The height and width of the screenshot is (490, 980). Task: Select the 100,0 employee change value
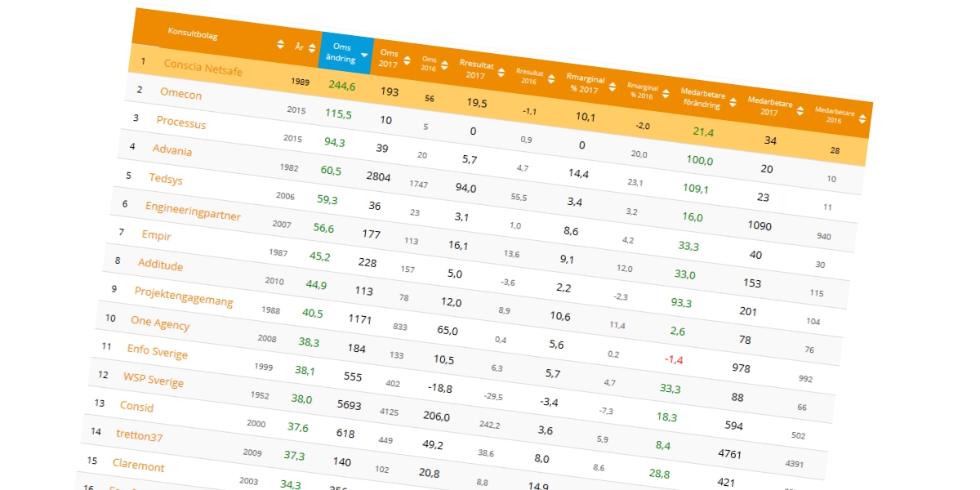pyautogui.click(x=699, y=160)
